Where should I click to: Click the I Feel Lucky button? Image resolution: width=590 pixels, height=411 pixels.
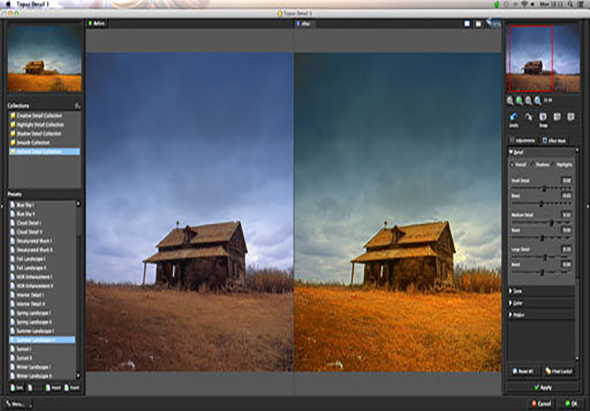pyautogui.click(x=559, y=371)
